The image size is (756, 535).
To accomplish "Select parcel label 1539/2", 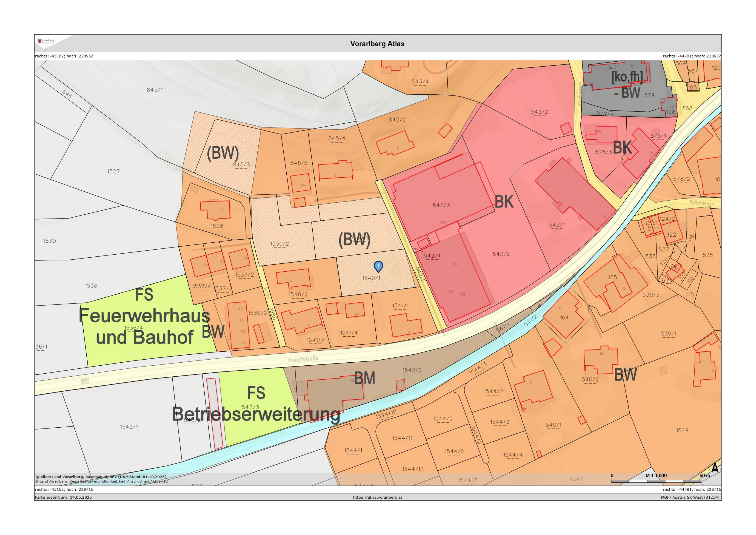I will pyautogui.click(x=280, y=244).
